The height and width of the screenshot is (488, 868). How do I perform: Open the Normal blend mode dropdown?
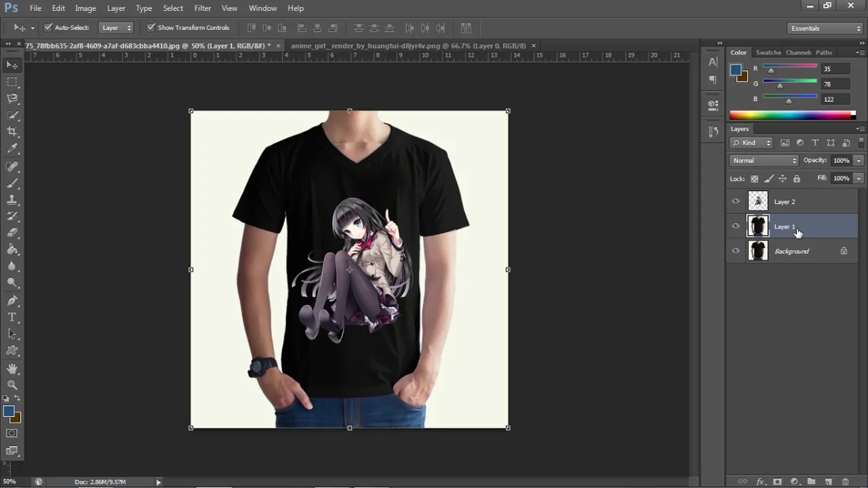coord(764,161)
